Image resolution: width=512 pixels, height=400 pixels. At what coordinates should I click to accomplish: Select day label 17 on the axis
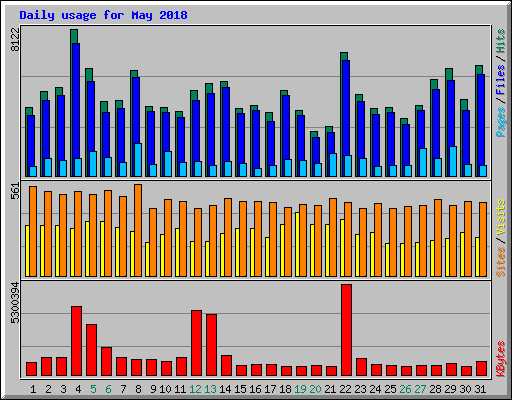coord(270,389)
